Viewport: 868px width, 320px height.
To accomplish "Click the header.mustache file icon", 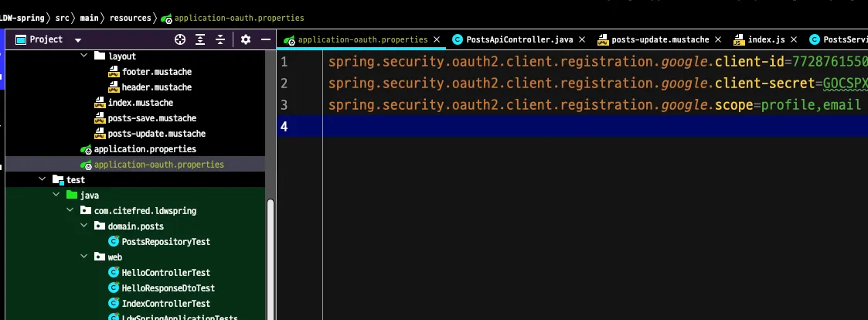I will click(114, 87).
